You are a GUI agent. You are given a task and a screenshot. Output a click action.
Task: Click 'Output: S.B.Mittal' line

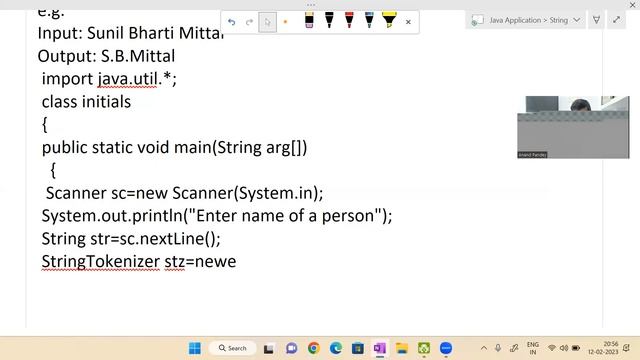106,56
